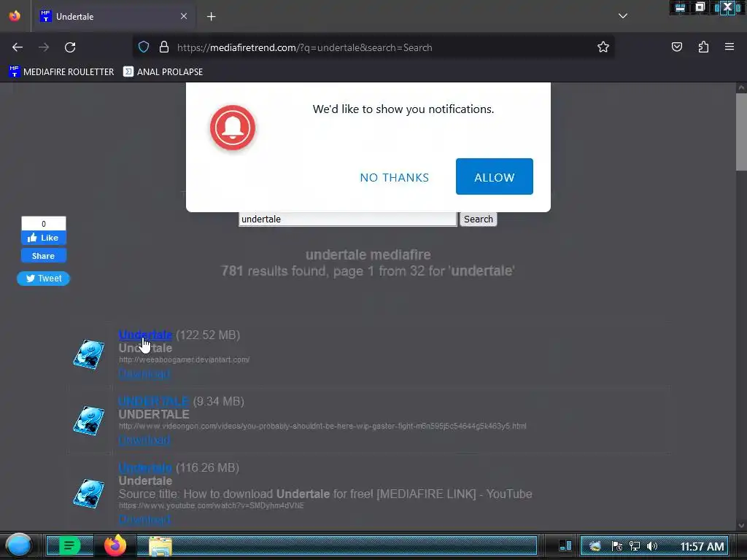Viewport: 747px width, 560px height.
Task: Open the Firefox hamburger application menu
Action: (729, 47)
